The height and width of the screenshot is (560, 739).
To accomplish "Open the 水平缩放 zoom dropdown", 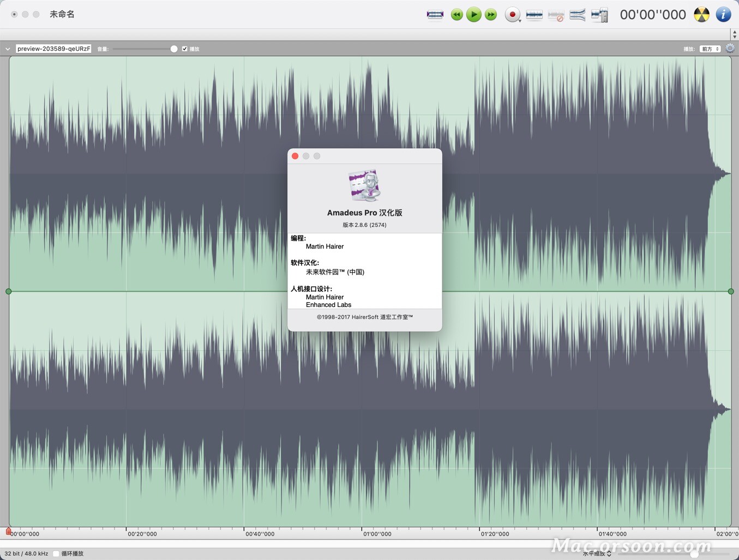I will (597, 553).
